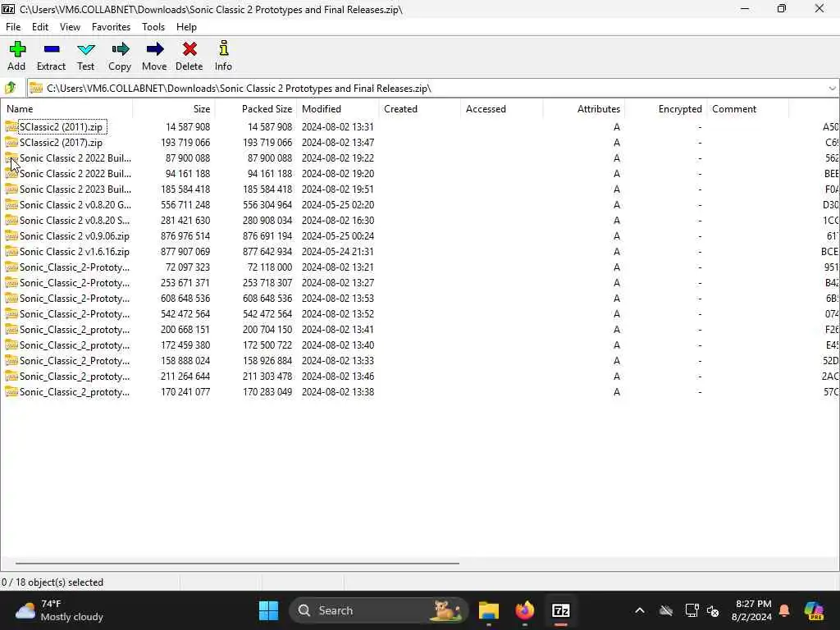Run the Test archive tool
The image size is (840, 630).
(x=85, y=50)
